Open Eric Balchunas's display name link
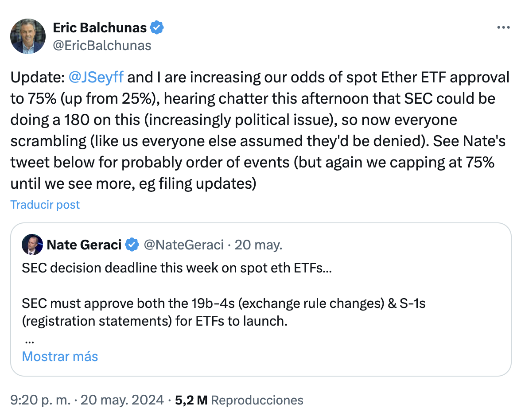The width and height of the screenshot is (521, 420). pyautogui.click(x=100, y=28)
